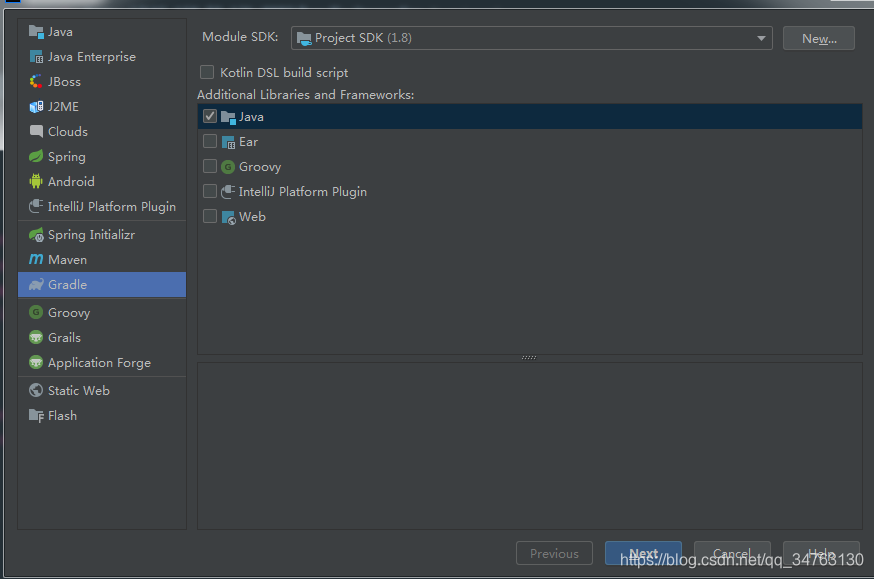The width and height of the screenshot is (874, 579).
Task: Open the Module SDK dropdown arrow
Action: (x=761, y=38)
